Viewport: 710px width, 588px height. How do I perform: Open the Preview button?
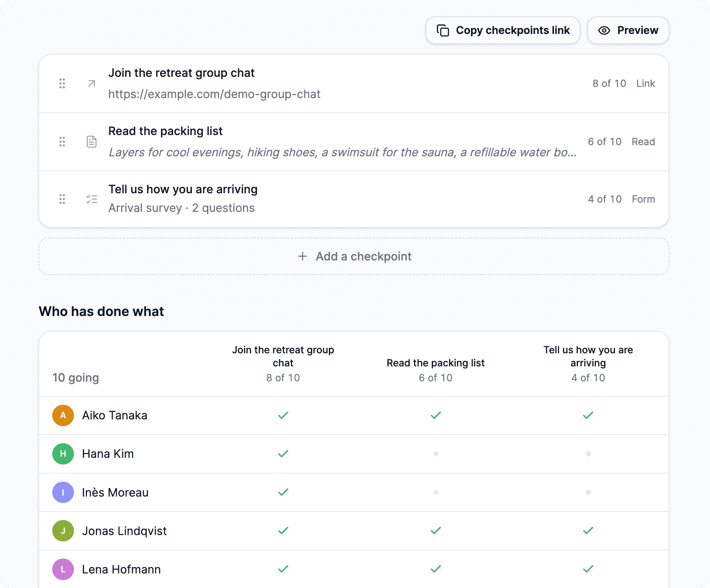coord(628,30)
